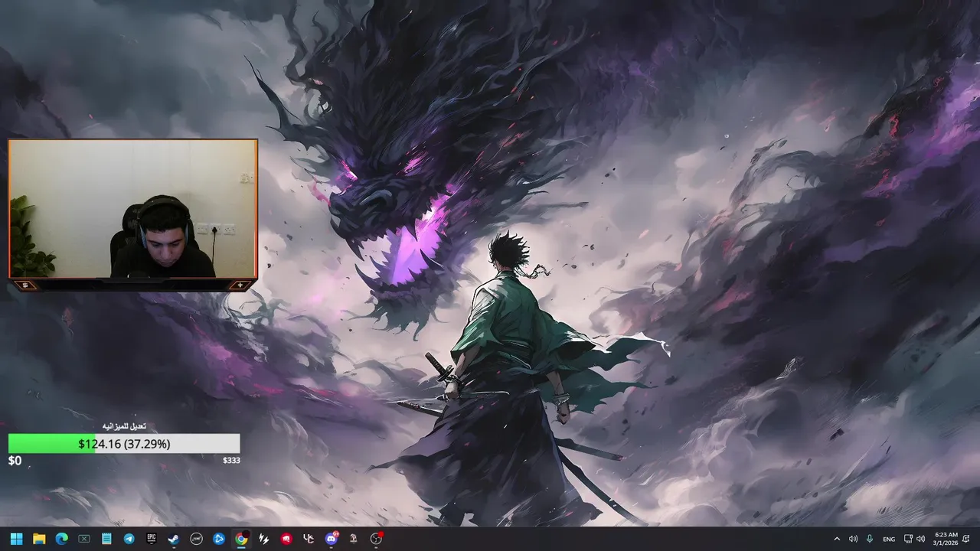The width and height of the screenshot is (980, 551).
Task: Open the Windows Start menu
Action: [17, 539]
